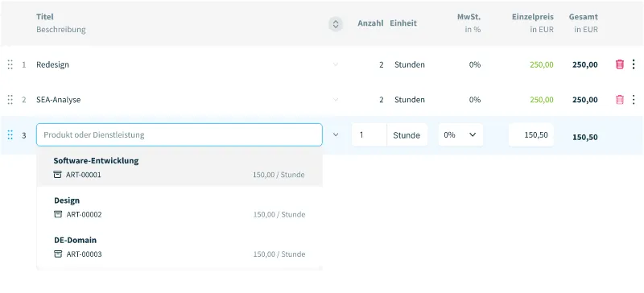Click archive box icon beside ART-00003
Viewport: 644px width, 293px height.
(58, 254)
